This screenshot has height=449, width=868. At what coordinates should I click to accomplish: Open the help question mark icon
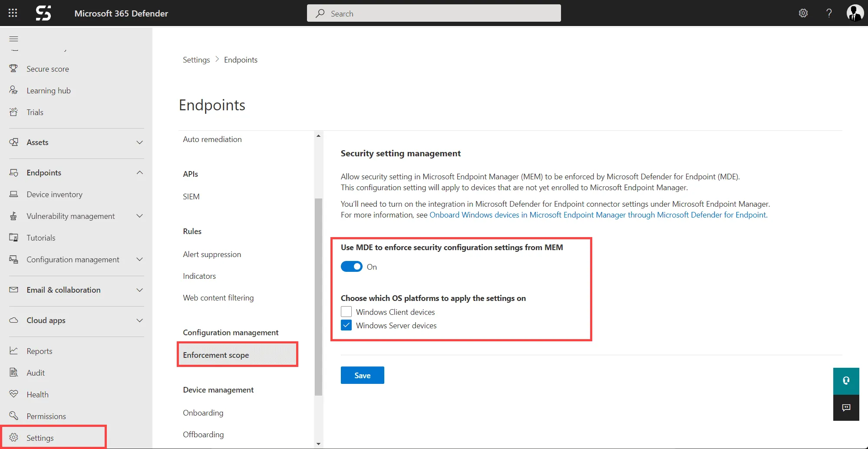coord(829,13)
